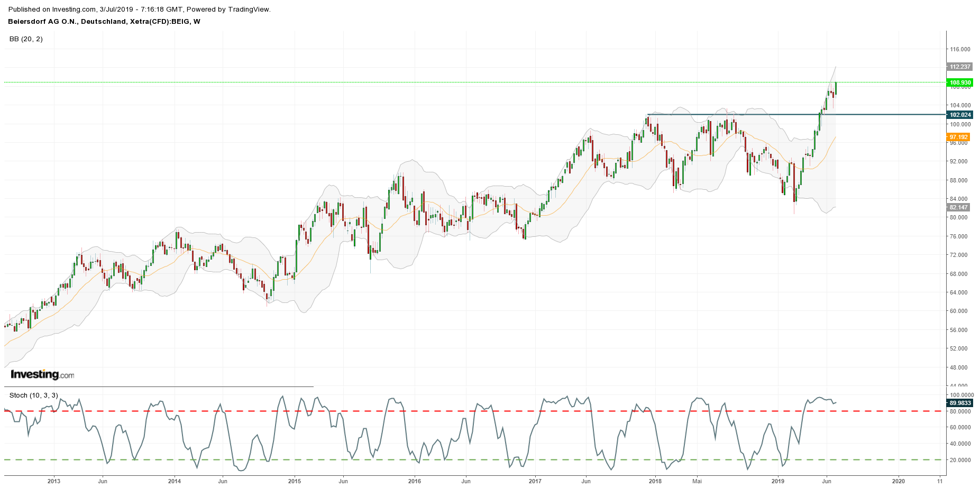
Task: Click the 2017 label on time axis
Action: click(535, 481)
